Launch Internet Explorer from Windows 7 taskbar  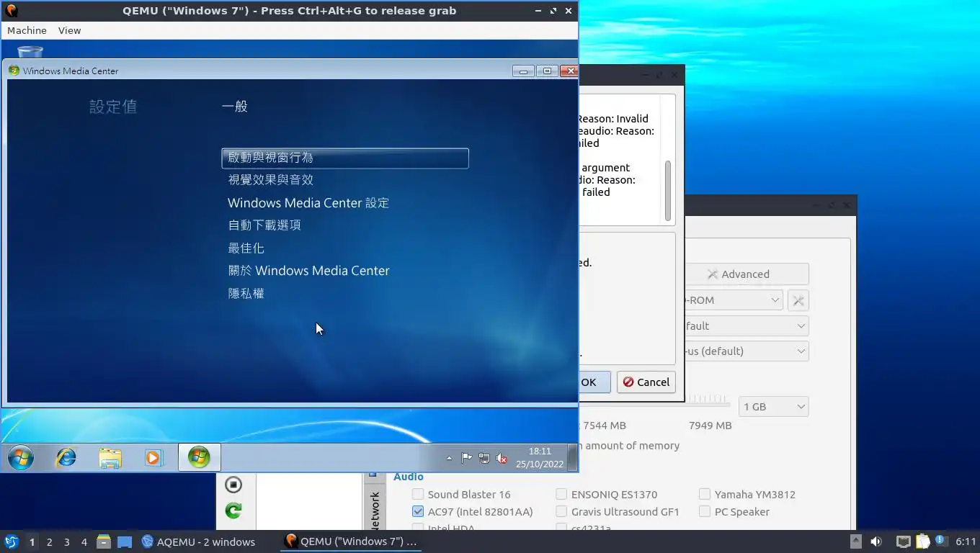66,457
